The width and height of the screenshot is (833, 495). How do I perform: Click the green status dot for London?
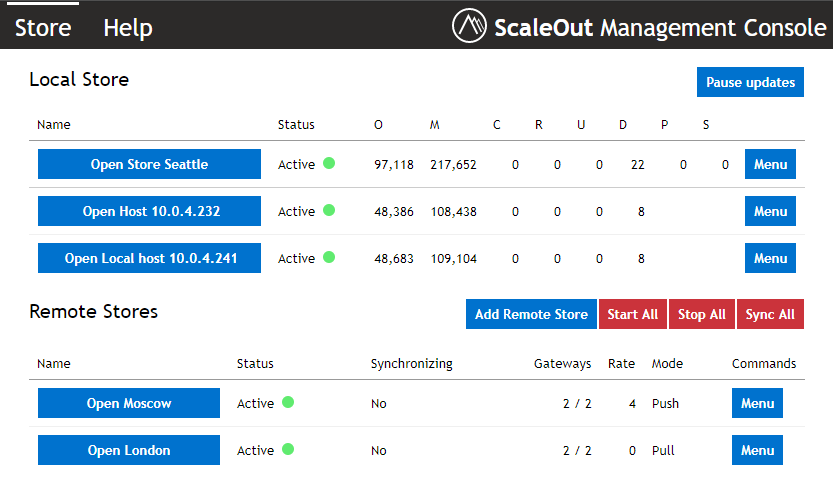tap(288, 449)
